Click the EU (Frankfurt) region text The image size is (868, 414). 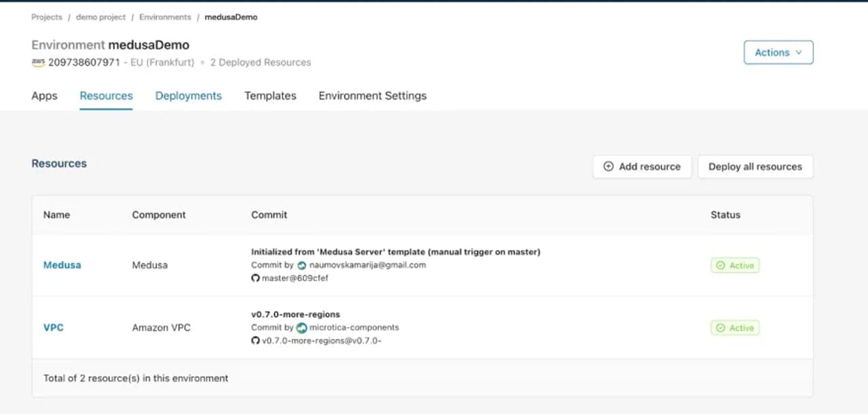tap(162, 62)
